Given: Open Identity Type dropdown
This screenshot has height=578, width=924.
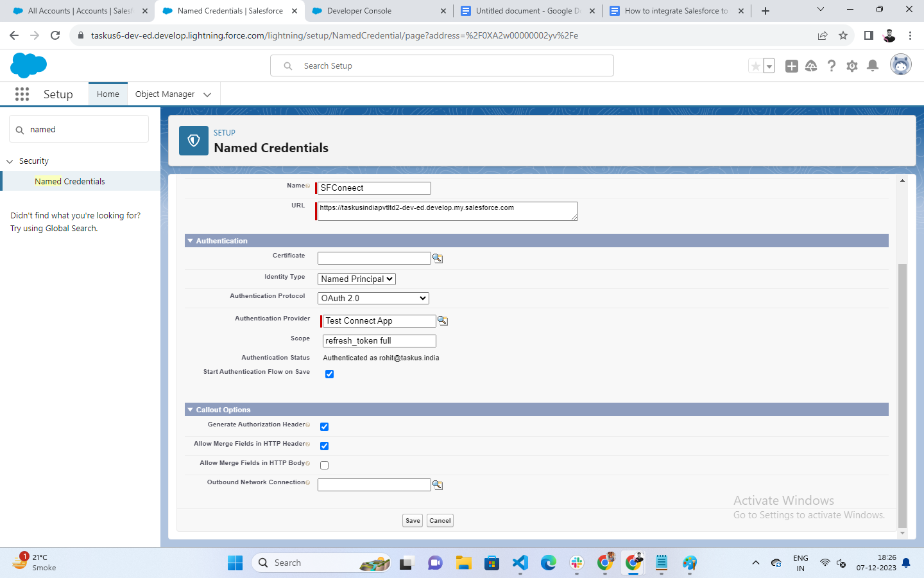Looking at the screenshot, I should tap(357, 279).
